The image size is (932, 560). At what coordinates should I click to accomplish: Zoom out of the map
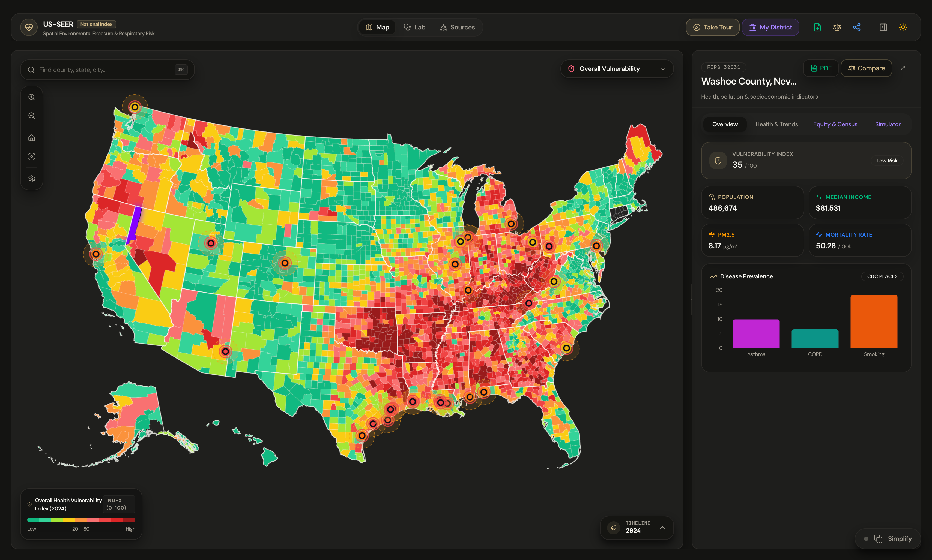tap(32, 116)
